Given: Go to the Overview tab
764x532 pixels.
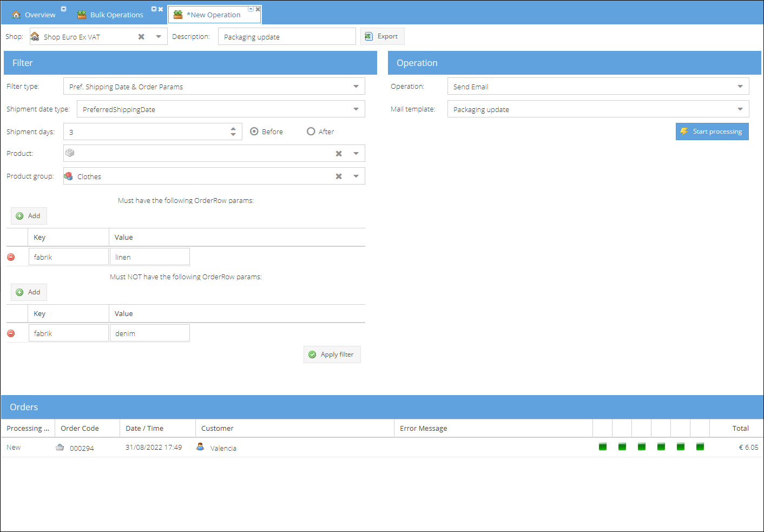Looking at the screenshot, I should tap(39, 15).
